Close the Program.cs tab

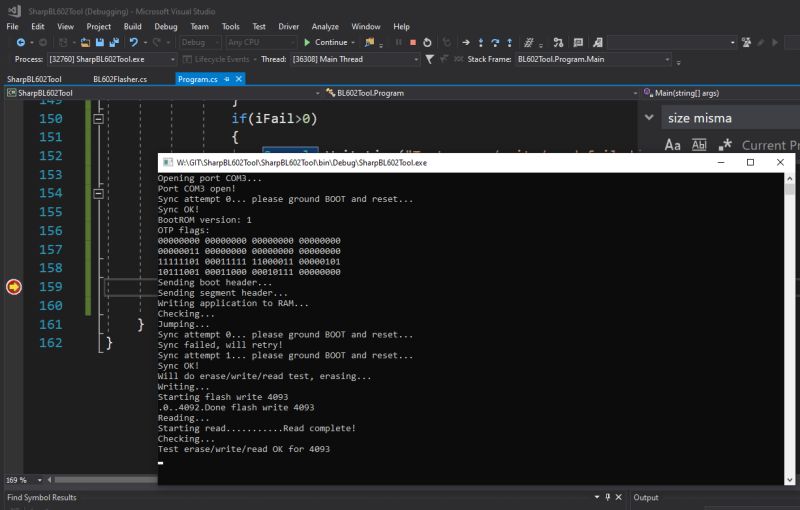[239, 79]
